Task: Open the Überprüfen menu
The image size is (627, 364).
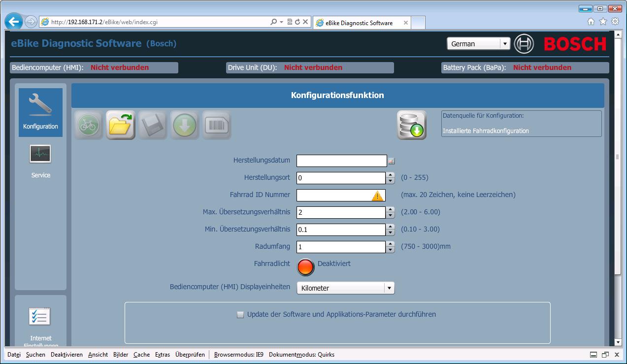Action: [x=190, y=355]
